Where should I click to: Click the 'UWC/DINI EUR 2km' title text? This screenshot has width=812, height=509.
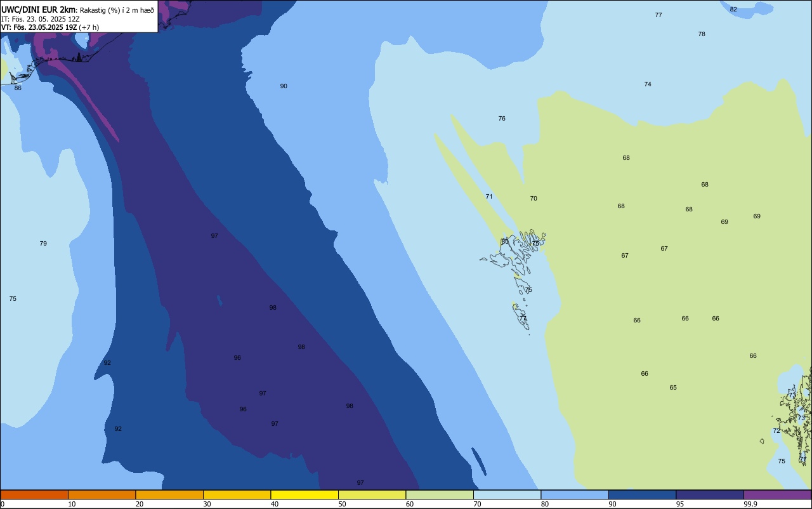coord(39,10)
